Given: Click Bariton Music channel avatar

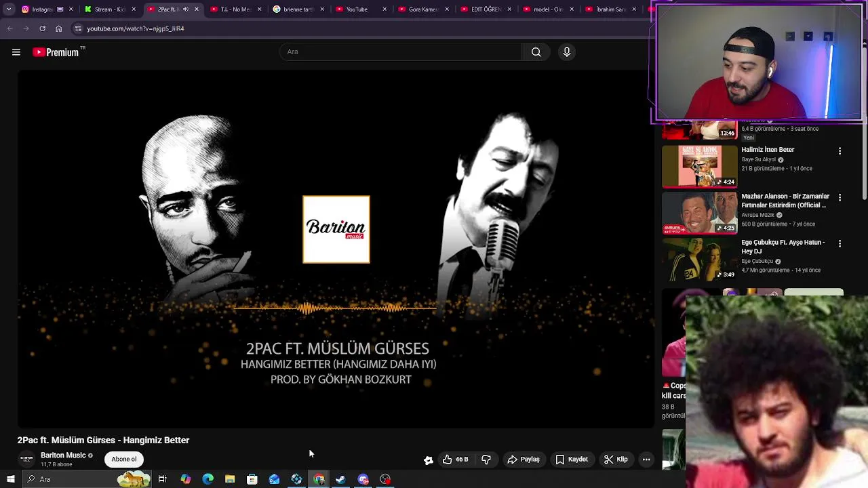Looking at the screenshot, I should point(26,459).
